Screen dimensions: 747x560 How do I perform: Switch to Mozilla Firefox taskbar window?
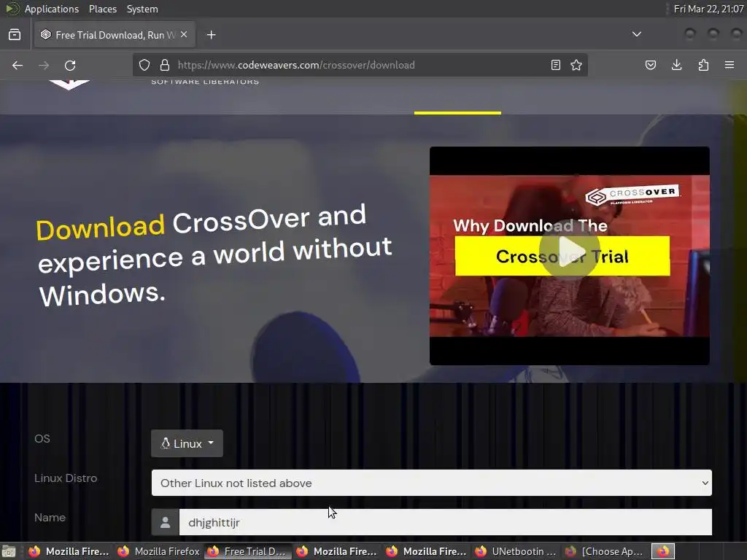[x=158, y=551]
